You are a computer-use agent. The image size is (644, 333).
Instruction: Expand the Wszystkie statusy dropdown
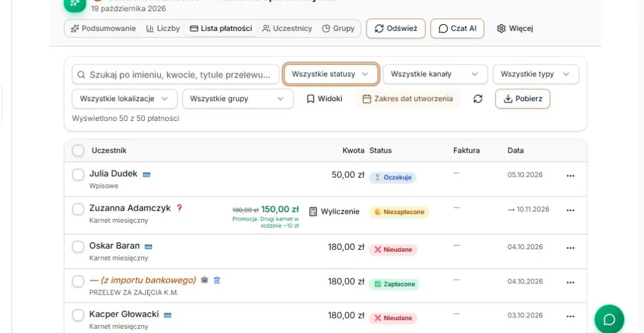[x=330, y=74]
